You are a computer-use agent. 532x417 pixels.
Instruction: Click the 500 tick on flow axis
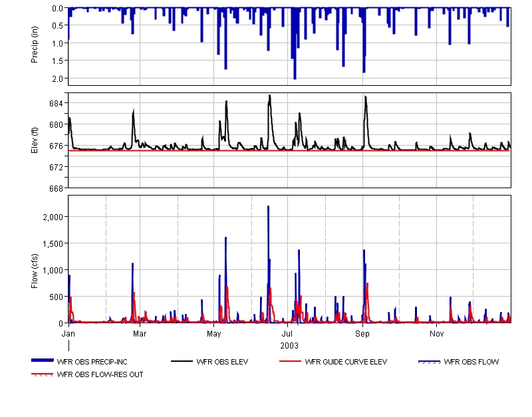(x=57, y=297)
